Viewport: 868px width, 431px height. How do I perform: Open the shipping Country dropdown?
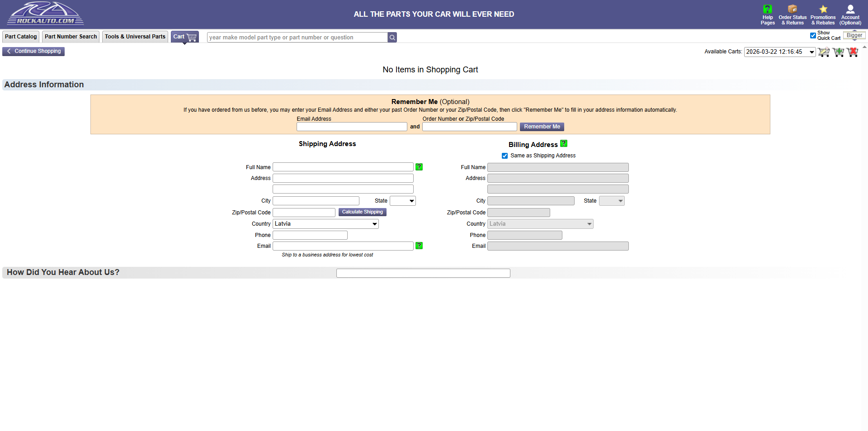[325, 224]
